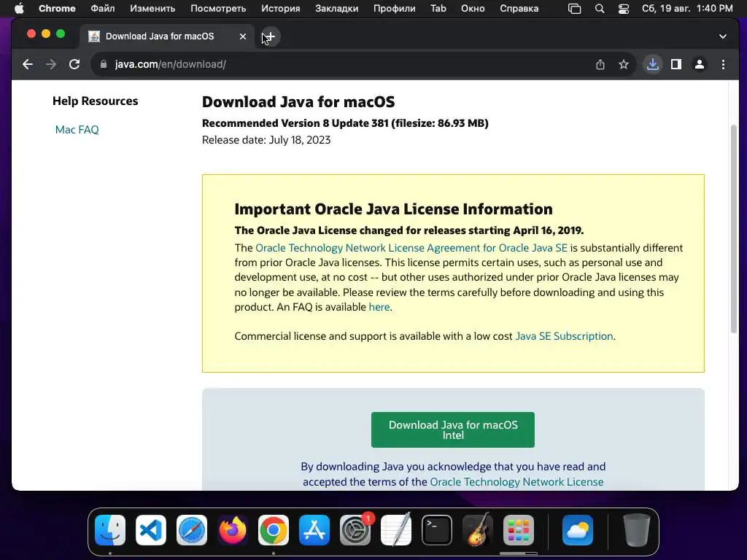Open System Settings from the Dock
747x560 pixels.
click(355, 530)
